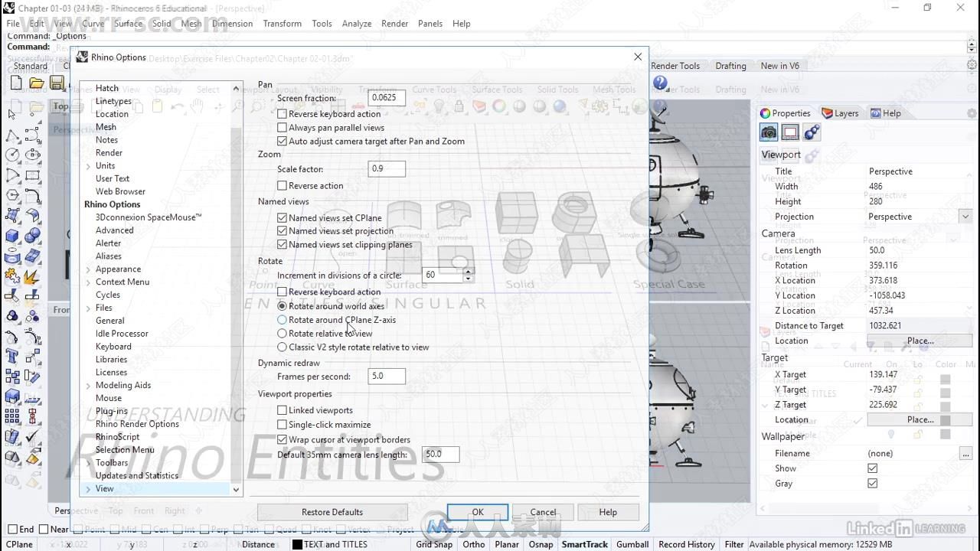This screenshot has height=551, width=980.
Task: Uncheck Auto adjust camera target after Pan and Zoom
Action: (282, 142)
